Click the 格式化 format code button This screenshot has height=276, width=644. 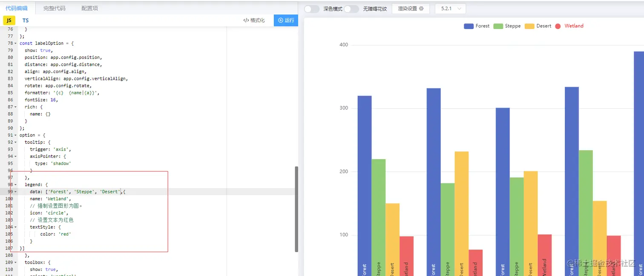coord(254,20)
